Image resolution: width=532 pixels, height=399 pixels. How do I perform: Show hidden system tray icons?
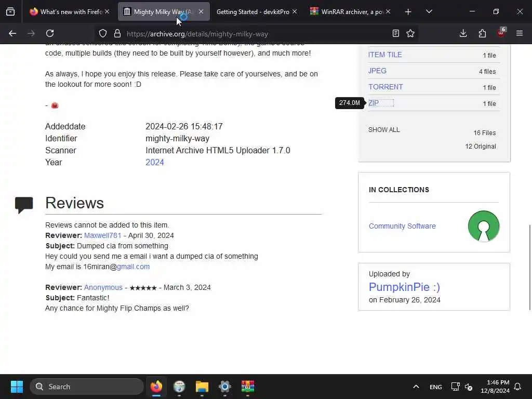click(x=416, y=387)
